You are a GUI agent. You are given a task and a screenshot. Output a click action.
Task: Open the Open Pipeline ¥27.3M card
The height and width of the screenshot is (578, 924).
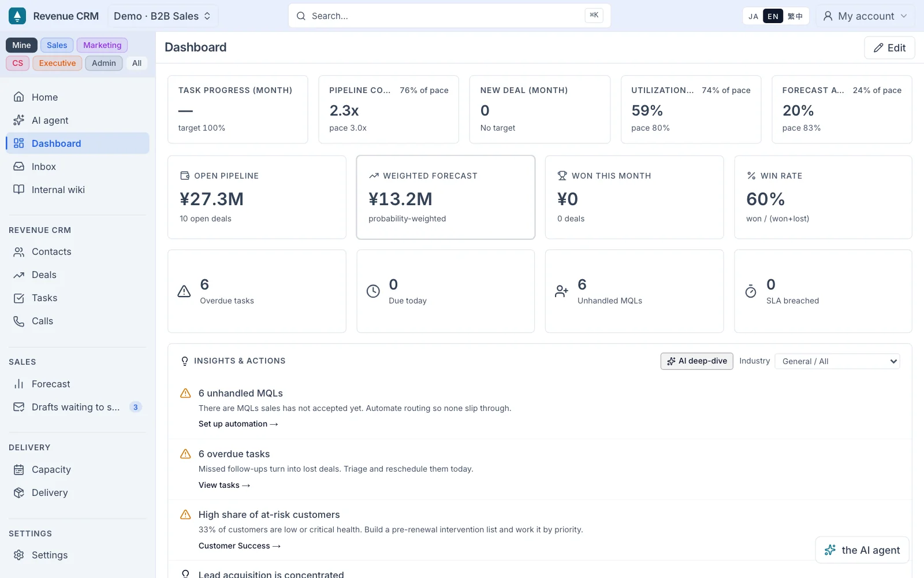[257, 197]
